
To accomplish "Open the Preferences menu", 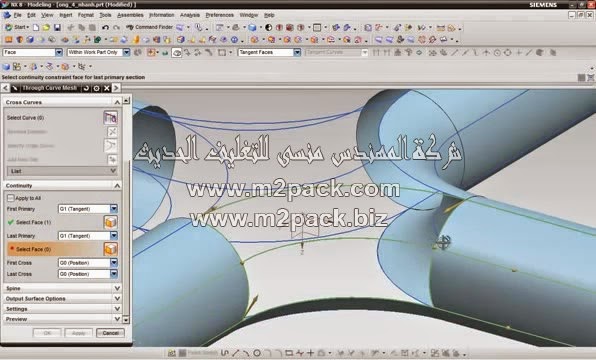I will tap(219, 15).
